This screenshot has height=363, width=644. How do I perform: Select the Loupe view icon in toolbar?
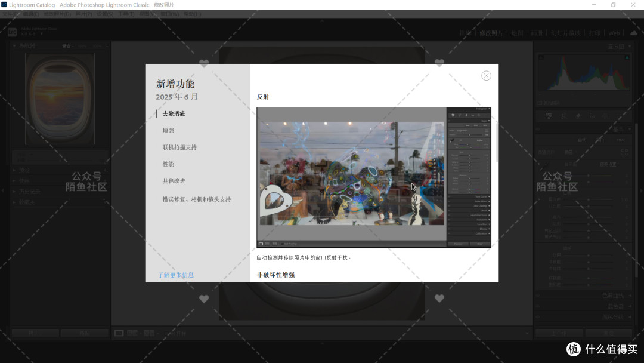(119, 333)
